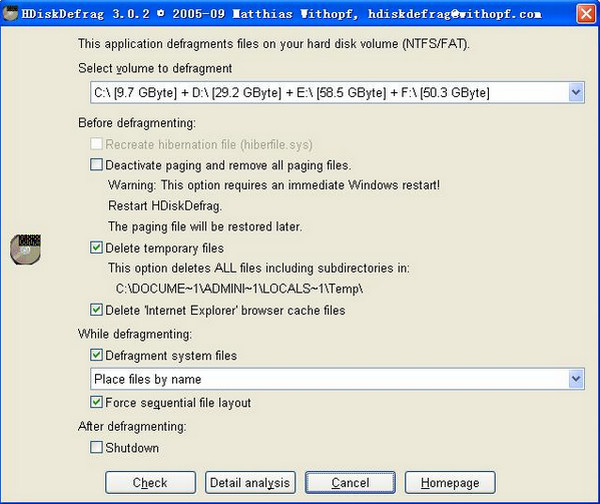Click the Warning immediate Windows restart text

(x=274, y=185)
